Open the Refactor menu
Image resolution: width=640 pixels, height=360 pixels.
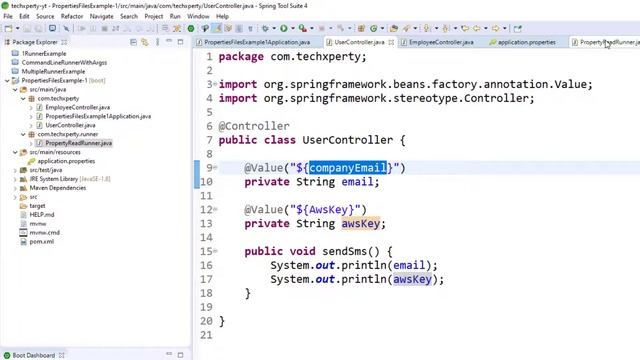tap(72, 16)
